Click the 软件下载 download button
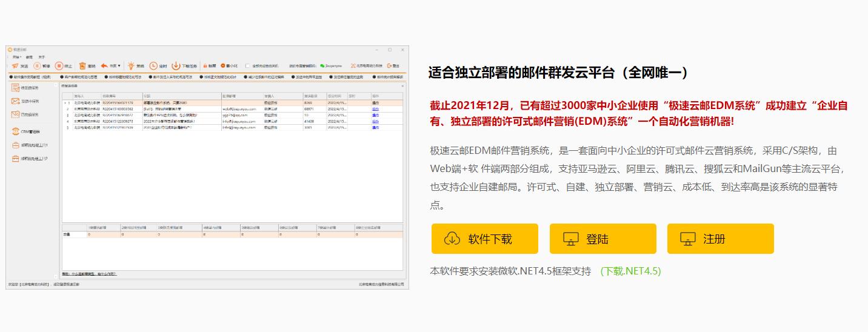The width and height of the screenshot is (868, 332). 485,239
